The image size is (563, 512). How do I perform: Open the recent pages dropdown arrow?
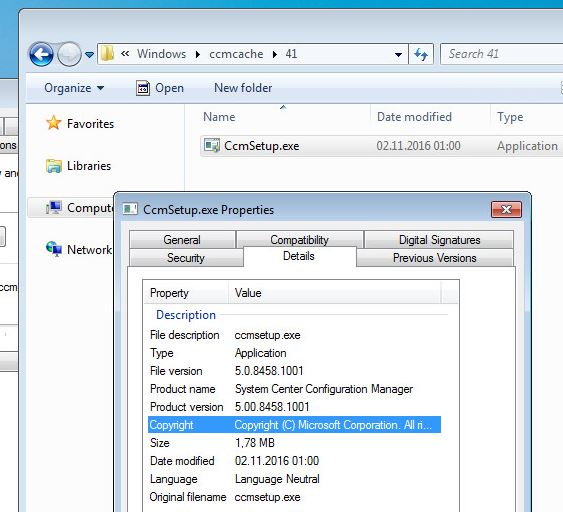pyautogui.click(x=89, y=55)
